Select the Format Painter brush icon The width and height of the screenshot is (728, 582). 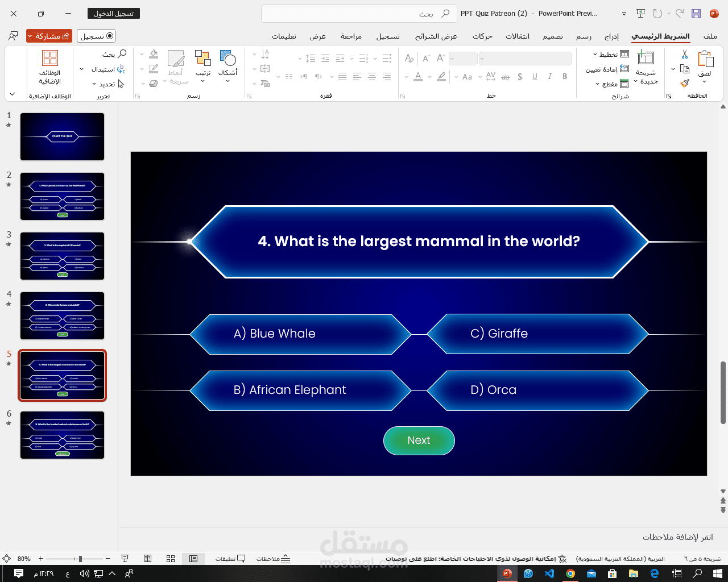pyautogui.click(x=685, y=83)
